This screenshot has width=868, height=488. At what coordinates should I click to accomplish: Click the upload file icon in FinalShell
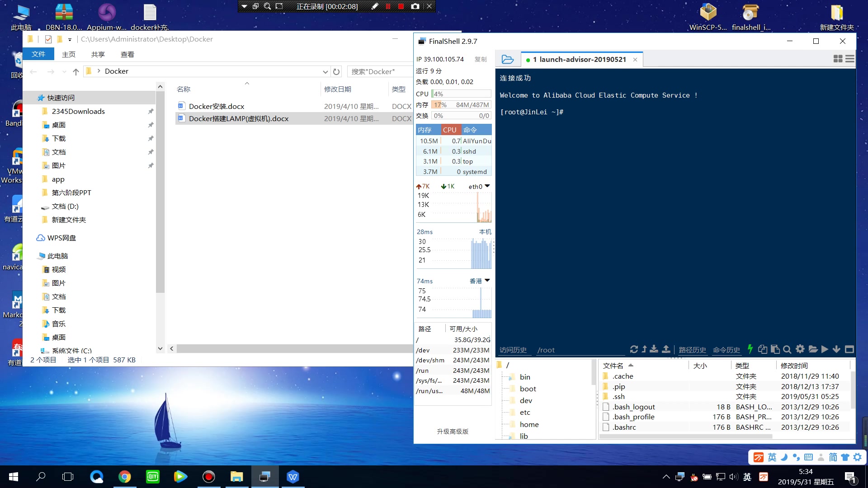(x=666, y=349)
